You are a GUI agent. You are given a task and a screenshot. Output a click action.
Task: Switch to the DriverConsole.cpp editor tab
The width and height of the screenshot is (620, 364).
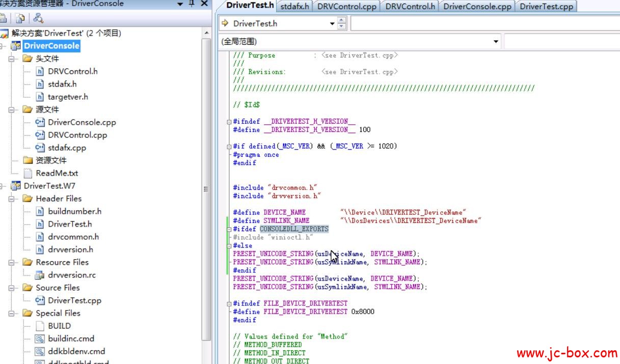pos(477,6)
